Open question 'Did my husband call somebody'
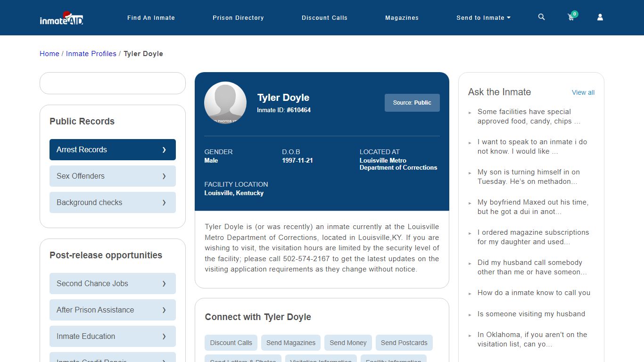The width and height of the screenshot is (644, 362). (532, 267)
